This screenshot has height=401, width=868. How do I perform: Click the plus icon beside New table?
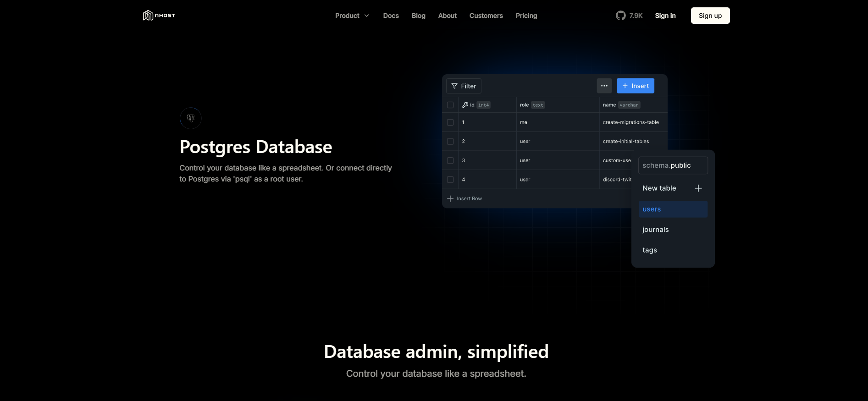click(698, 188)
